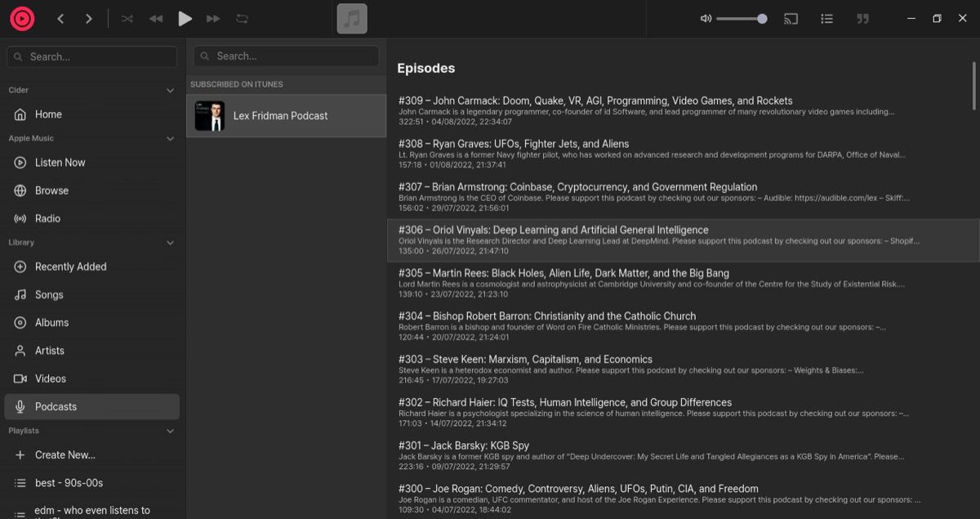This screenshot has width=980, height=519.
Task: Open episode #304 Bishop Robert Barron
Action: coord(681,326)
